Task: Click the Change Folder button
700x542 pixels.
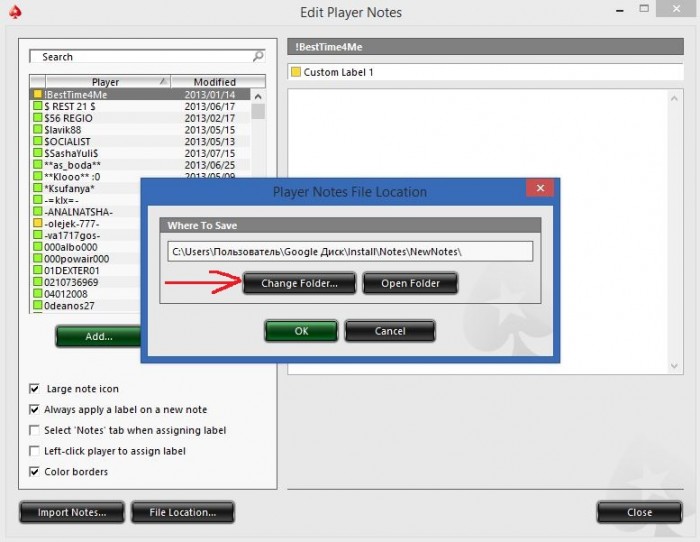Action: click(299, 283)
